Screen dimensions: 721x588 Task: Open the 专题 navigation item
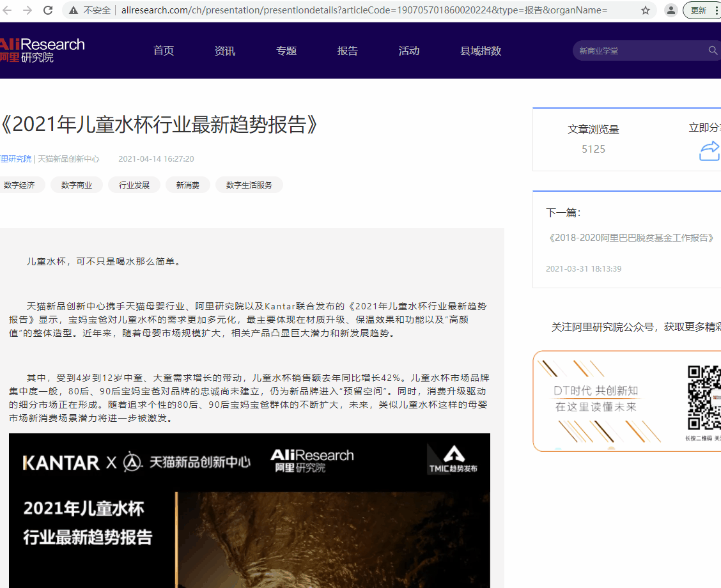coord(286,50)
